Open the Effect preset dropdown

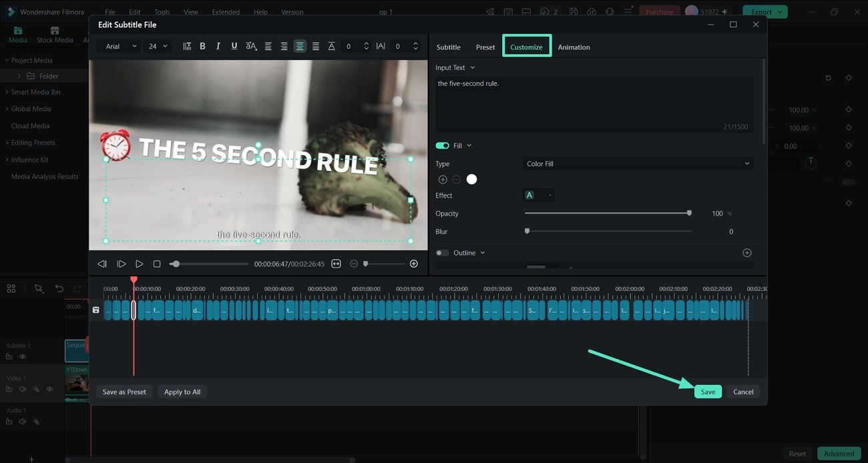538,195
